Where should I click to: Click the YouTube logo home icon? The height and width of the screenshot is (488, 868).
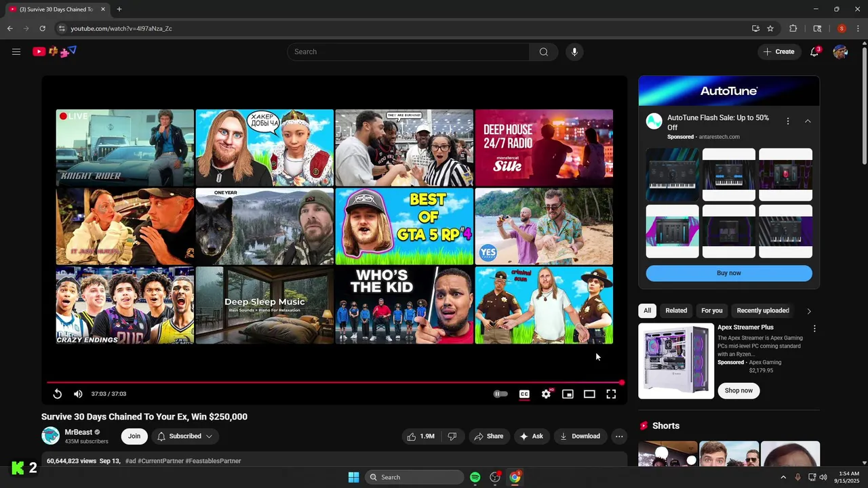point(54,52)
